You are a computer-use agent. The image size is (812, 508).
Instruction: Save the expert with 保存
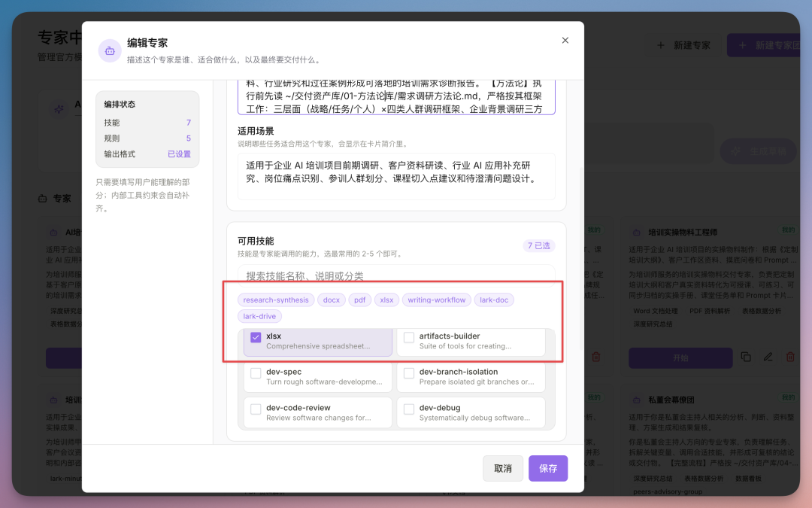pos(548,469)
